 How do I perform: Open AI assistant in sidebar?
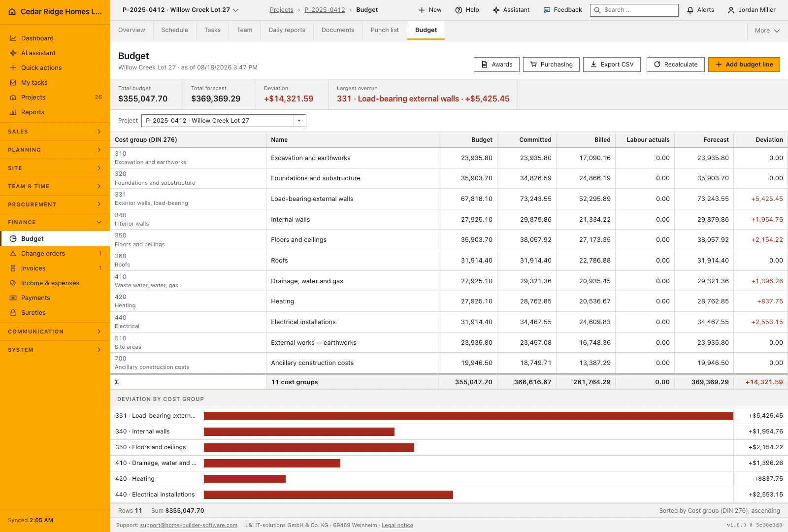(x=55, y=53)
